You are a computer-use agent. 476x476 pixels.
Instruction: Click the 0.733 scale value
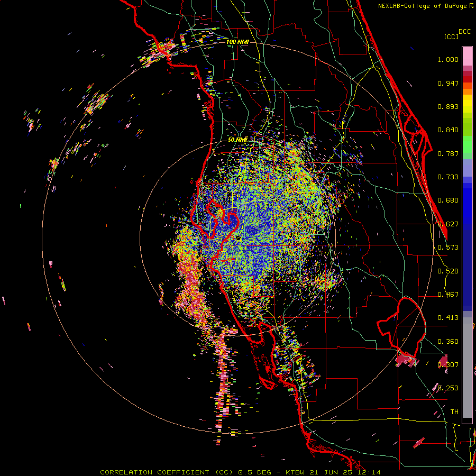click(448, 177)
